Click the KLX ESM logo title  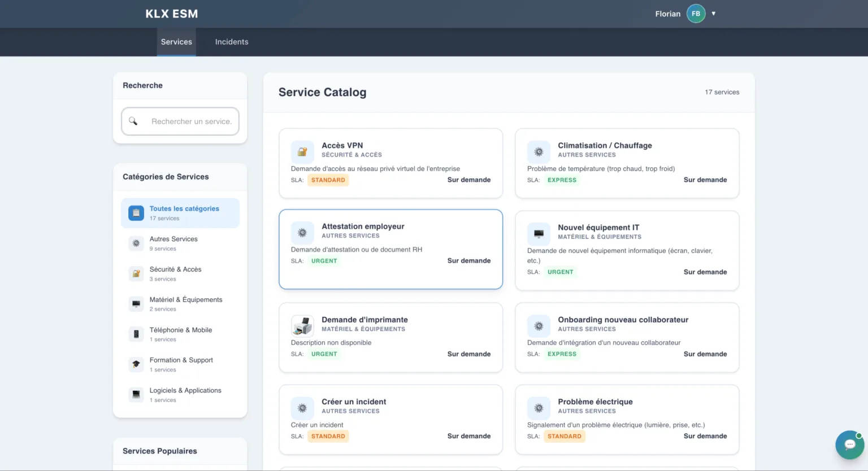(172, 14)
